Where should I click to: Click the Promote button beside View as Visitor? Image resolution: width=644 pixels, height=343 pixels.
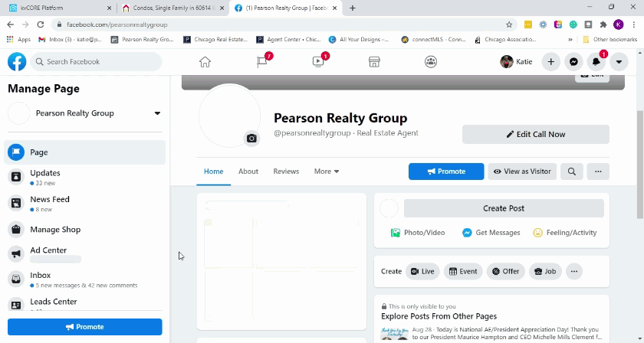tap(446, 171)
